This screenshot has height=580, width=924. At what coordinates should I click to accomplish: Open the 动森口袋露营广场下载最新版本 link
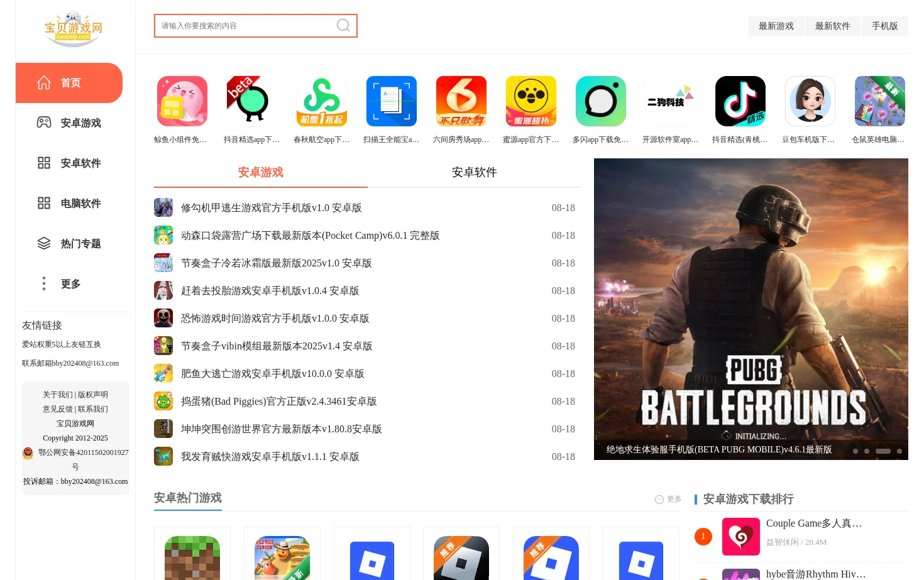click(x=311, y=236)
